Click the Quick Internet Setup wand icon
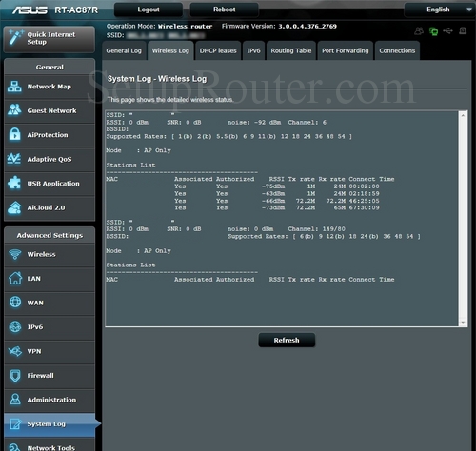The image size is (476, 451). (x=16, y=37)
